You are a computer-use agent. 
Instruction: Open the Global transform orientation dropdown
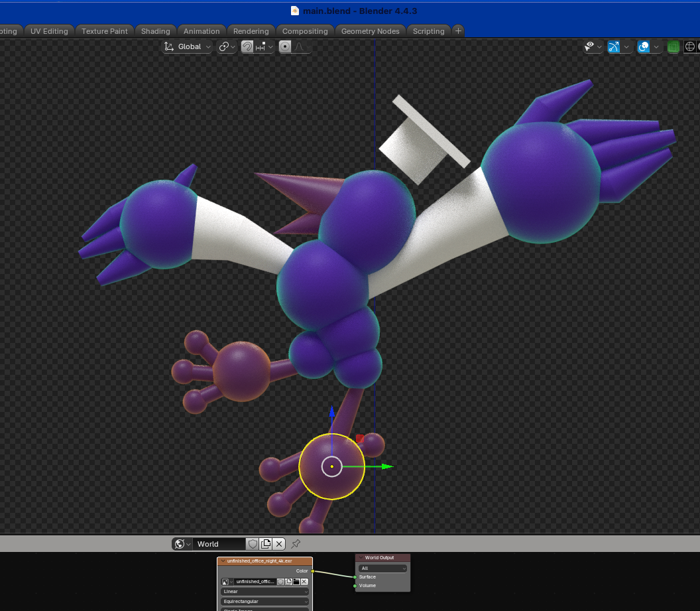click(x=187, y=46)
